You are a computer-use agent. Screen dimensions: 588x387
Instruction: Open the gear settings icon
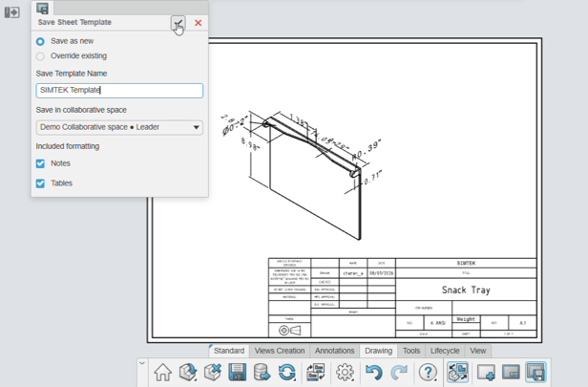[x=345, y=373]
